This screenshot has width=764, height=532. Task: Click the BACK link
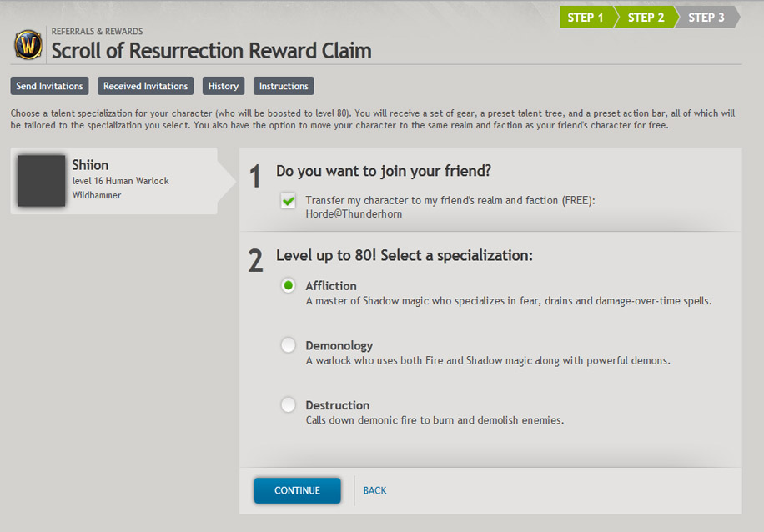coord(374,490)
